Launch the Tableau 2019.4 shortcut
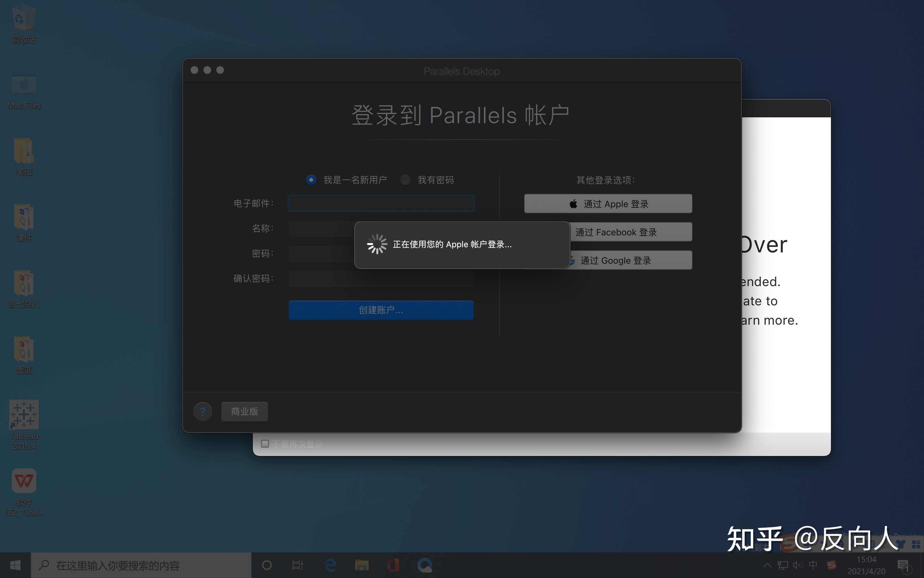 pos(24,425)
